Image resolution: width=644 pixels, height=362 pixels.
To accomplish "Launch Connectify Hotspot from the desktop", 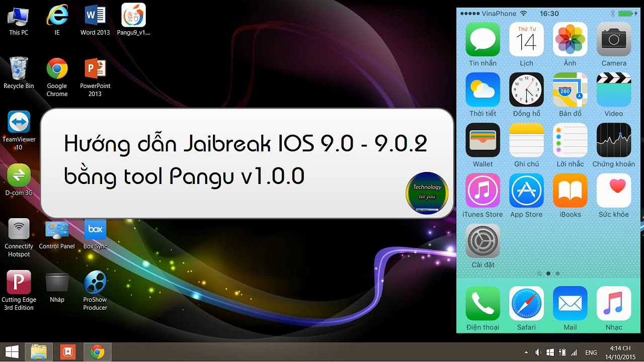I will [x=19, y=238].
